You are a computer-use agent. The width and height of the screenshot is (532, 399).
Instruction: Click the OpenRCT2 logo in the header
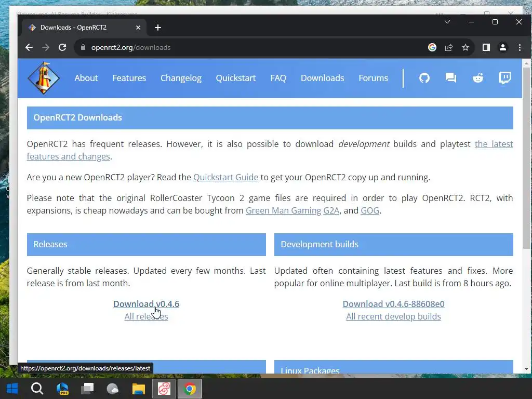click(x=44, y=78)
